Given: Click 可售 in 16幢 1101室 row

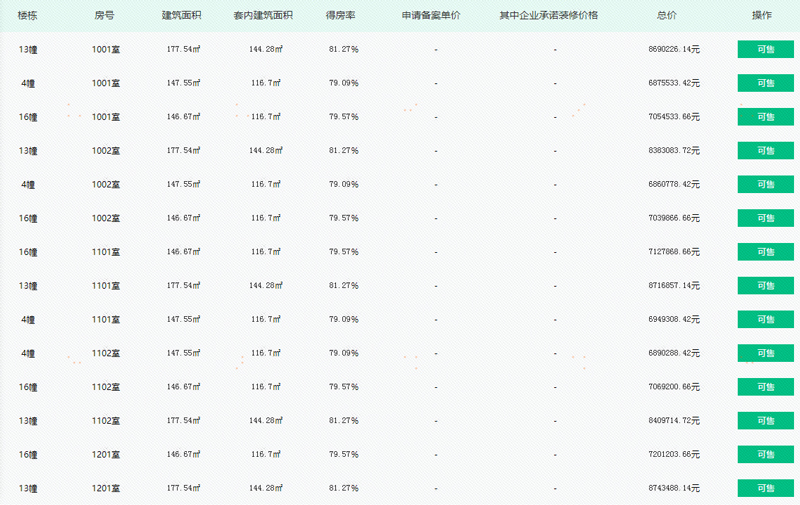Looking at the screenshot, I should coord(766,252).
